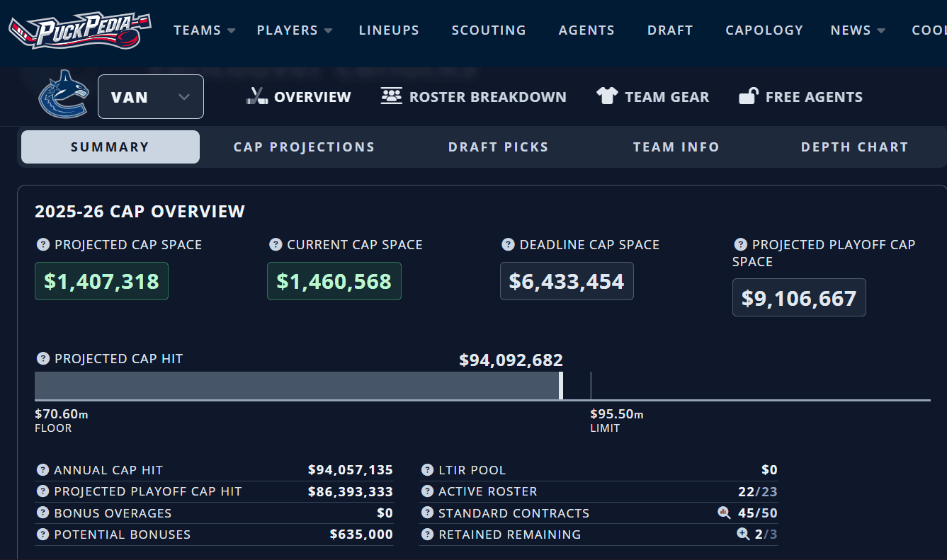Click the Roster Breakdown people icon
This screenshot has height=560, width=947.
pos(391,96)
